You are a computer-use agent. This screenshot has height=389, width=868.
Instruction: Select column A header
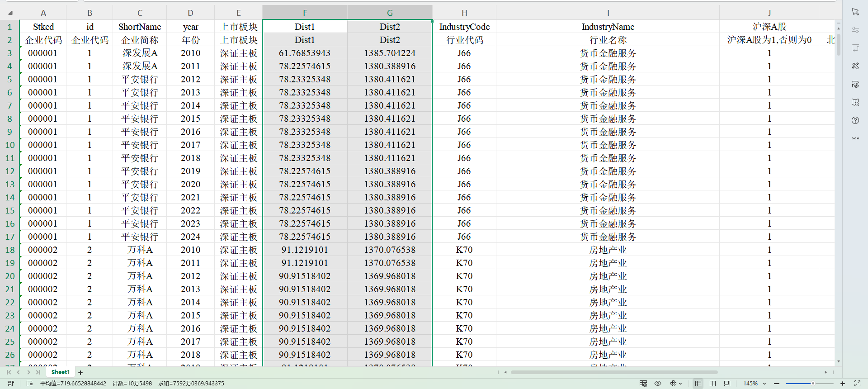[x=43, y=13]
